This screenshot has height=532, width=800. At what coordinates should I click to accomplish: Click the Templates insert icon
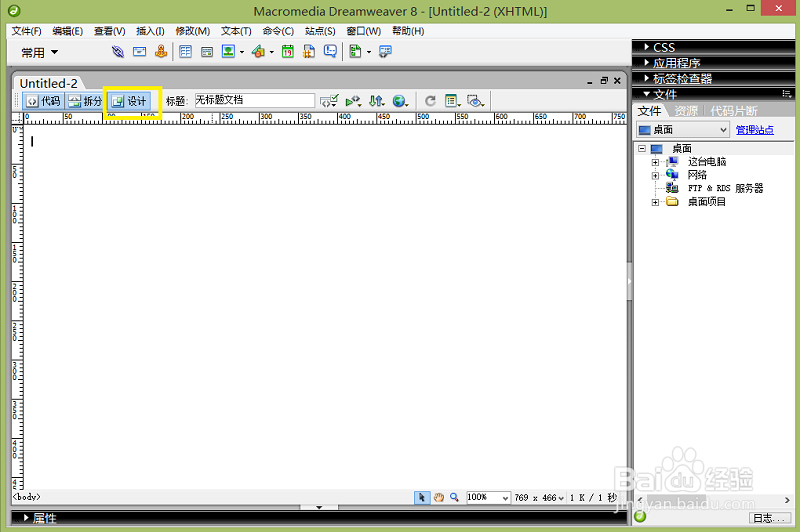click(x=356, y=52)
